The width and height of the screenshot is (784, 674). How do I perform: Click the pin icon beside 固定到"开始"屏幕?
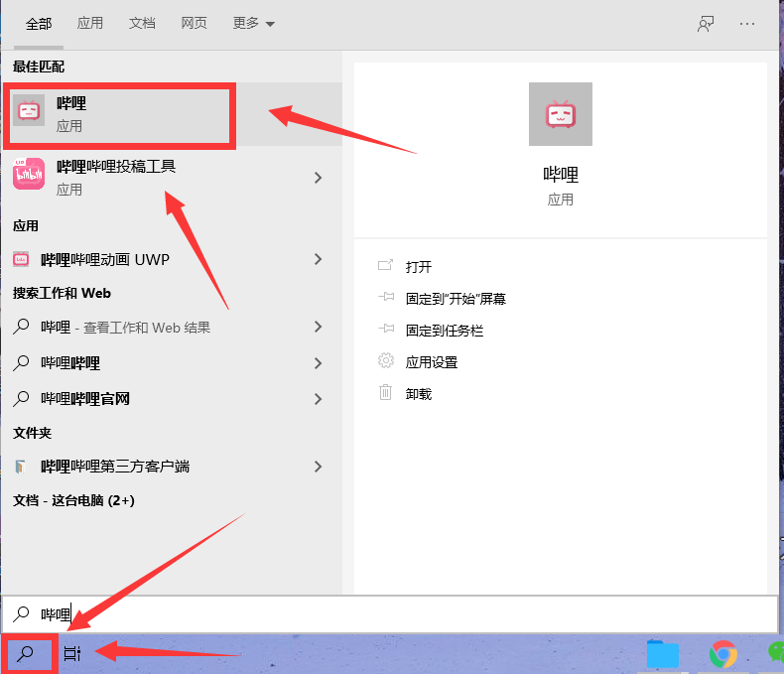[x=386, y=297]
